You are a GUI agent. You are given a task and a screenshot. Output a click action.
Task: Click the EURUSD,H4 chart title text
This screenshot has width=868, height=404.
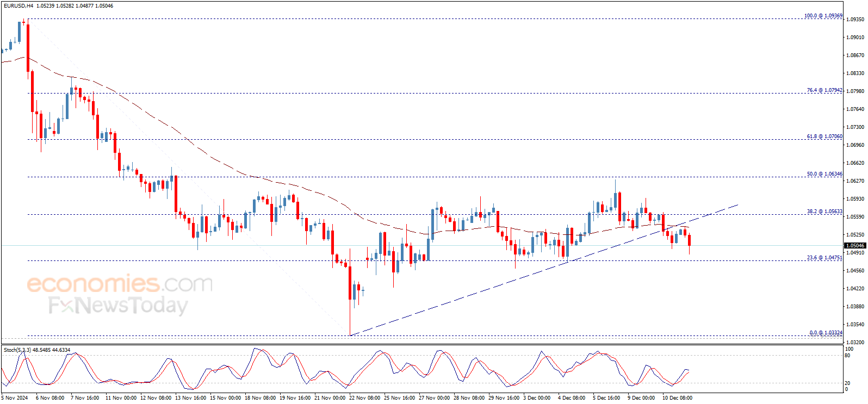click(18, 5)
